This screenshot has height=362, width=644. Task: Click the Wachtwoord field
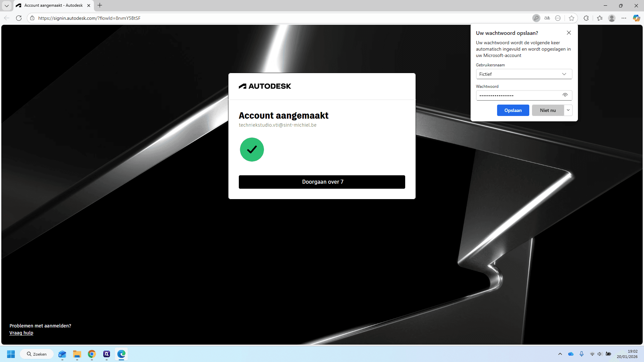click(x=524, y=96)
